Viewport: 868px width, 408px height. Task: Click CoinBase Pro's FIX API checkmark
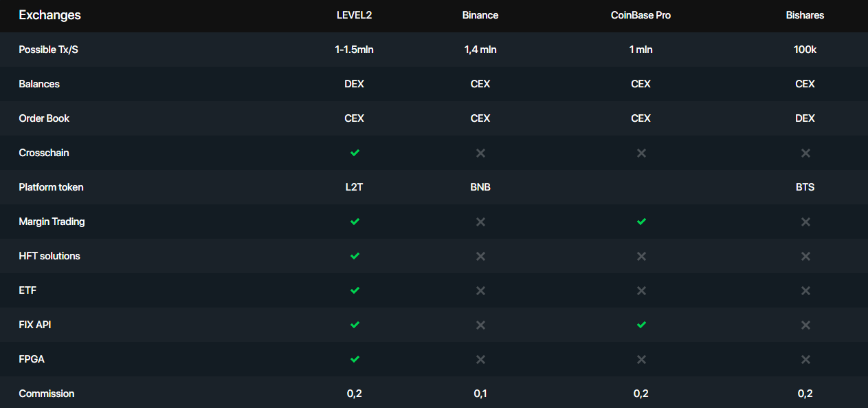tap(641, 325)
